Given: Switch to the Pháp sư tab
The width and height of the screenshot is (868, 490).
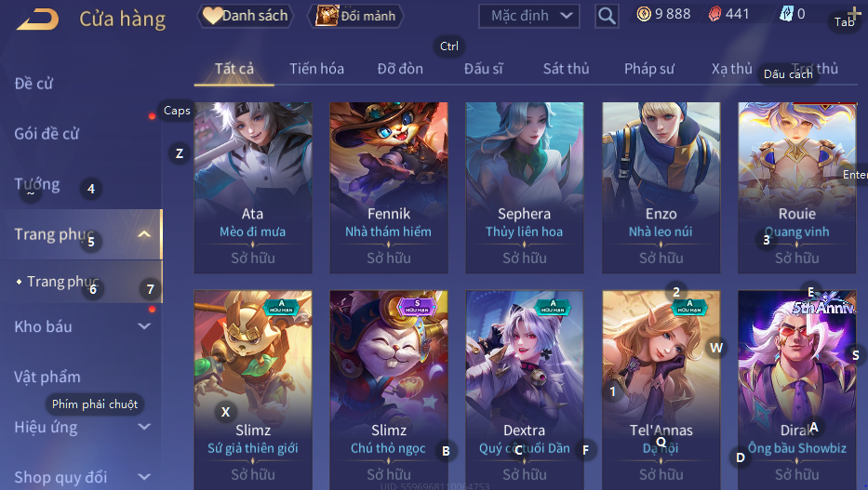Looking at the screenshot, I should click(649, 69).
